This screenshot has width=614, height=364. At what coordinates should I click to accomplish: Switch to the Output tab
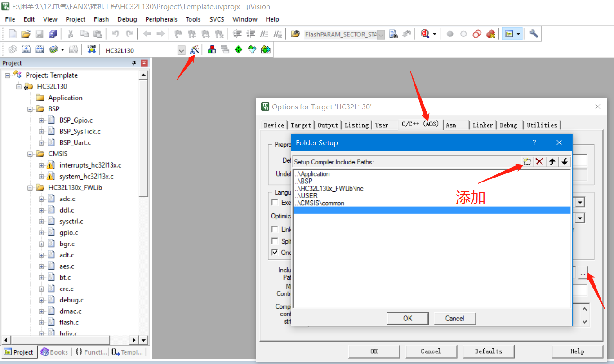328,125
